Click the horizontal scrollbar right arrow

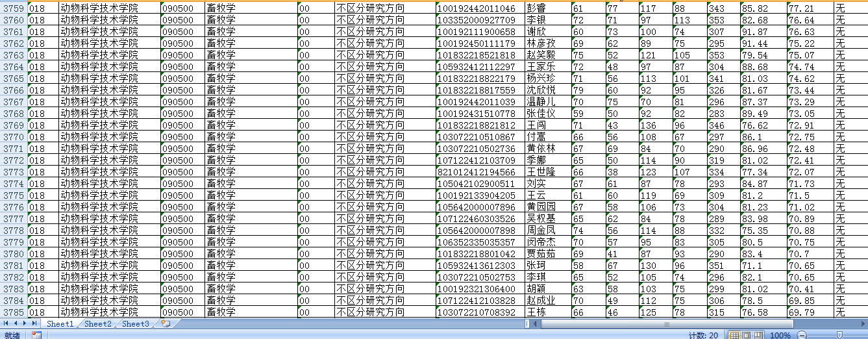click(x=862, y=323)
